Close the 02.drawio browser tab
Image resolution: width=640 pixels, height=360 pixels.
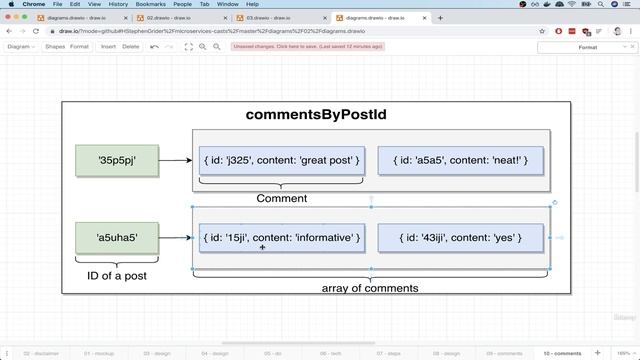pos(225,18)
